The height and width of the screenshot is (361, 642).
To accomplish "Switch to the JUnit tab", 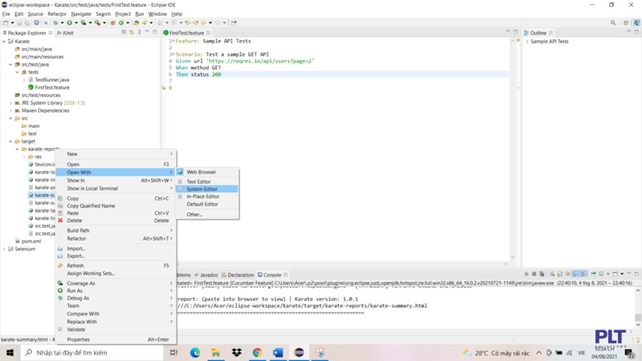I will 66,33.
